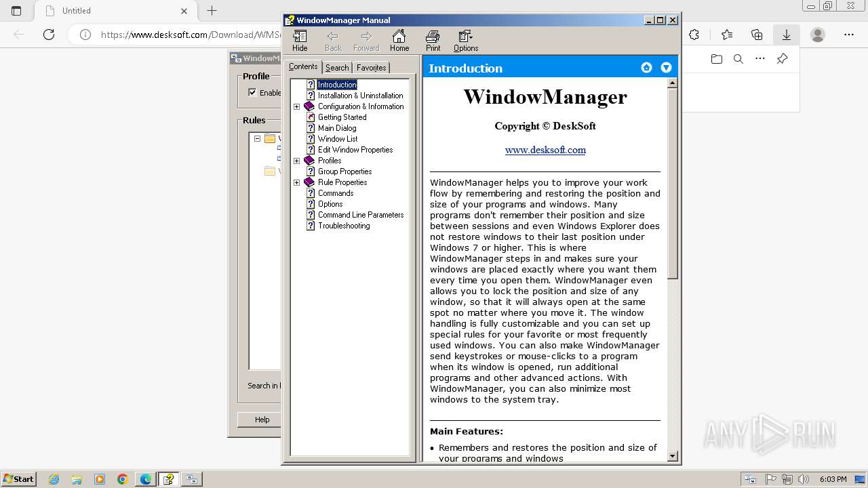Click the manual vertical scrollbar thumb
This screenshot has height=488, width=868.
[x=672, y=184]
